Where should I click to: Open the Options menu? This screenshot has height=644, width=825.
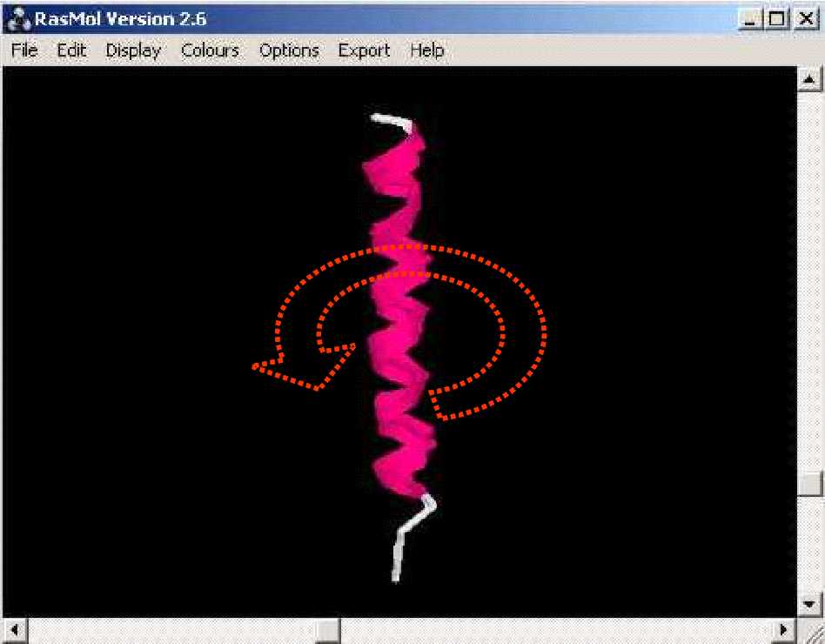(x=289, y=51)
